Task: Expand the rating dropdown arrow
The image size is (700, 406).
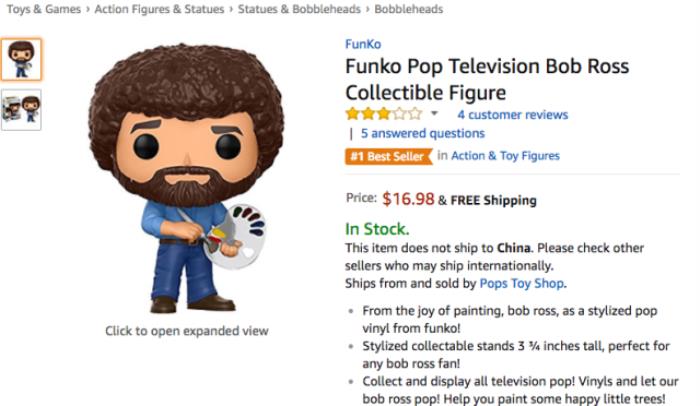Action: [x=434, y=114]
